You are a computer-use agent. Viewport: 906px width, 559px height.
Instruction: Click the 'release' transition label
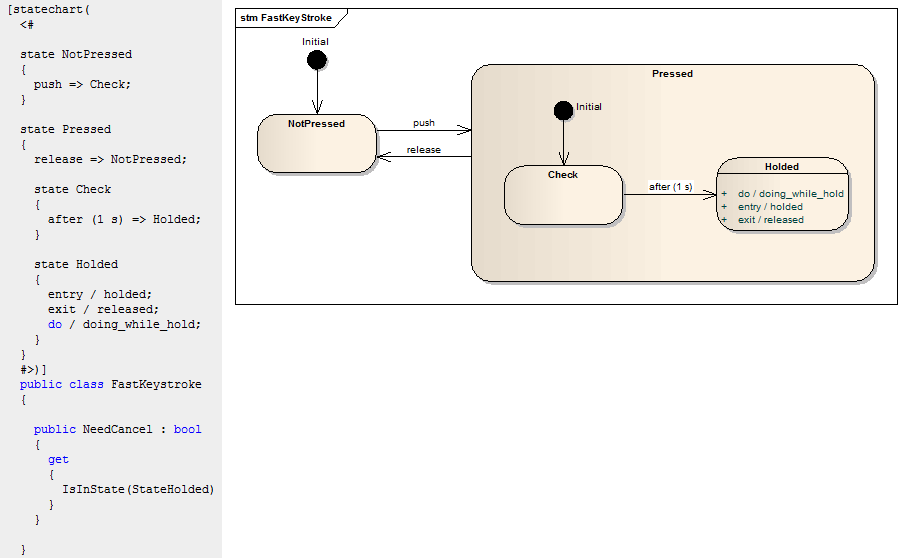coord(424,150)
